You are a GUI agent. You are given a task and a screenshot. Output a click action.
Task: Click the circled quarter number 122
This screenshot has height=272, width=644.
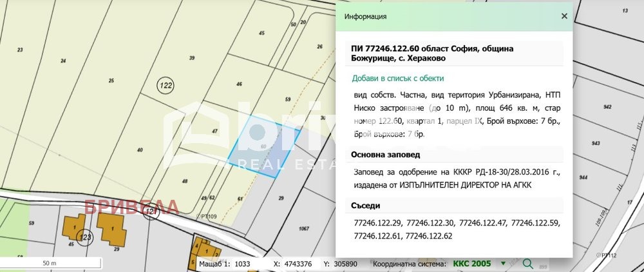[x=166, y=86]
